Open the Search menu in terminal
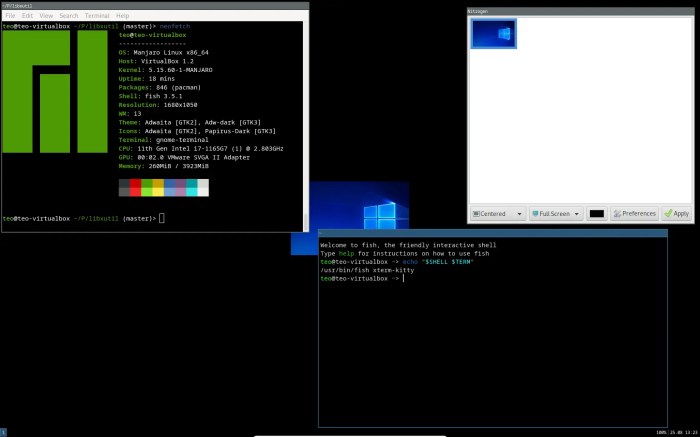This screenshot has width=700, height=437. (69, 16)
